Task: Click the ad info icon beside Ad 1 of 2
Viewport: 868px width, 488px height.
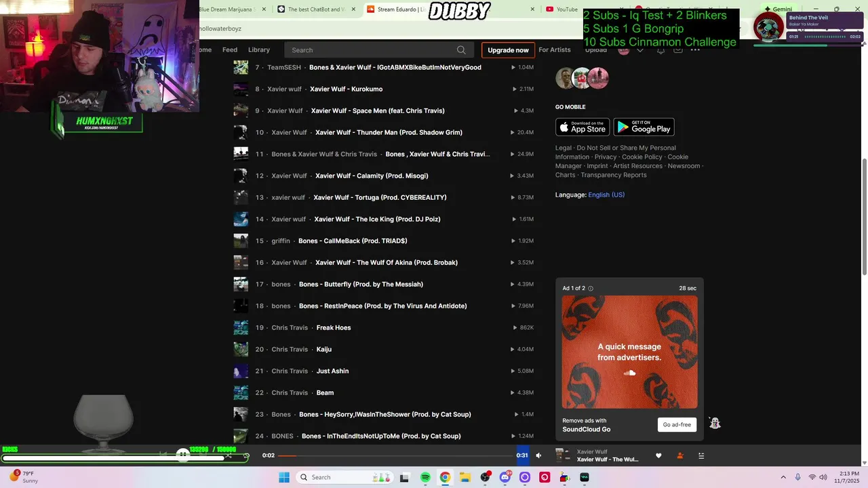Action: pyautogui.click(x=591, y=289)
